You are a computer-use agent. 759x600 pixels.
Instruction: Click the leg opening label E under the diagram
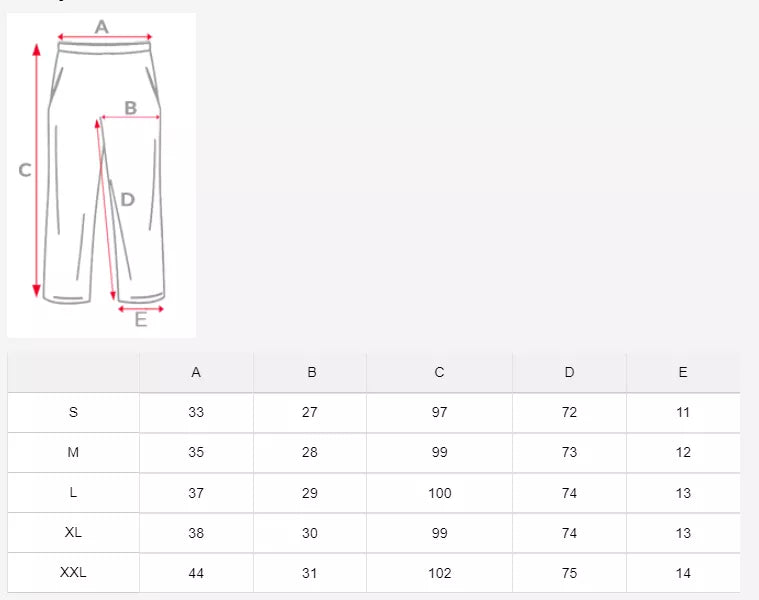pyautogui.click(x=141, y=319)
